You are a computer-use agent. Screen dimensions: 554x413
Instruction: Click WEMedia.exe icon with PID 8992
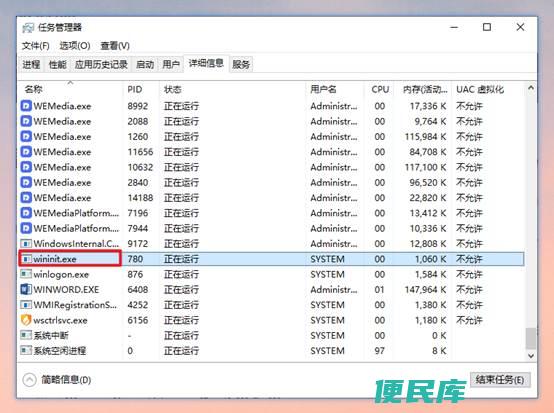pos(26,106)
